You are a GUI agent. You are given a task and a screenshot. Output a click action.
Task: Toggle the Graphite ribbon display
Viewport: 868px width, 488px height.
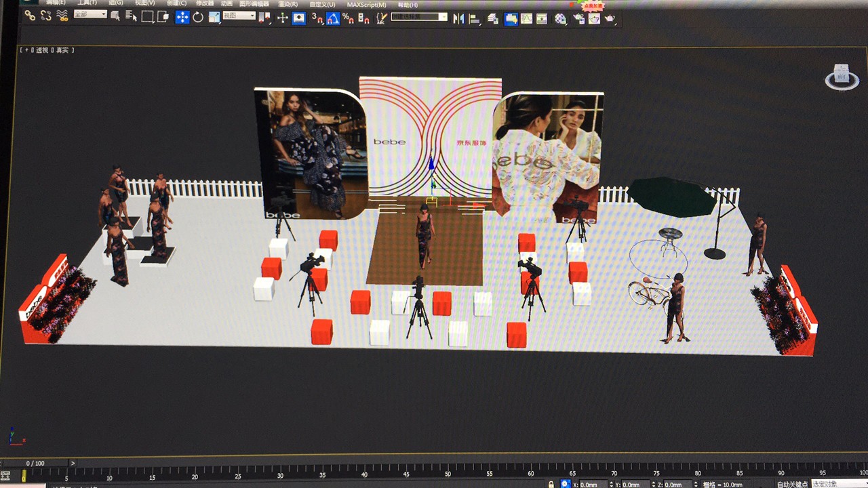(511, 18)
